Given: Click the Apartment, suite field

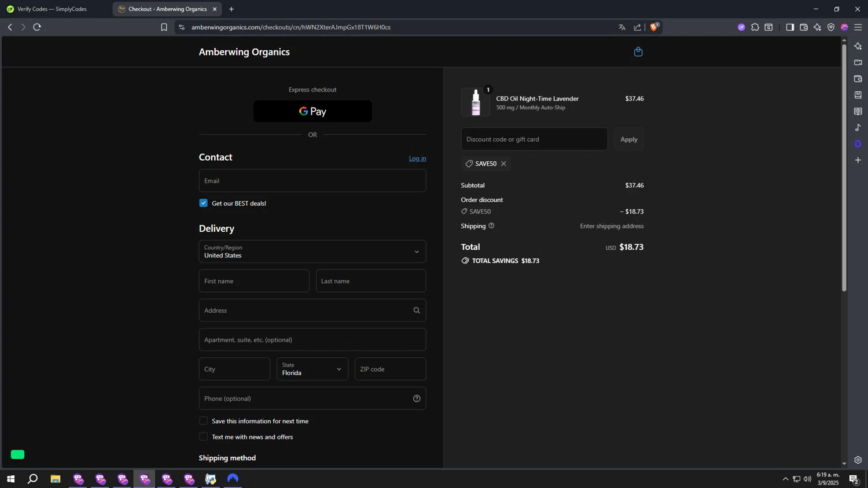Looking at the screenshot, I should pyautogui.click(x=312, y=340).
